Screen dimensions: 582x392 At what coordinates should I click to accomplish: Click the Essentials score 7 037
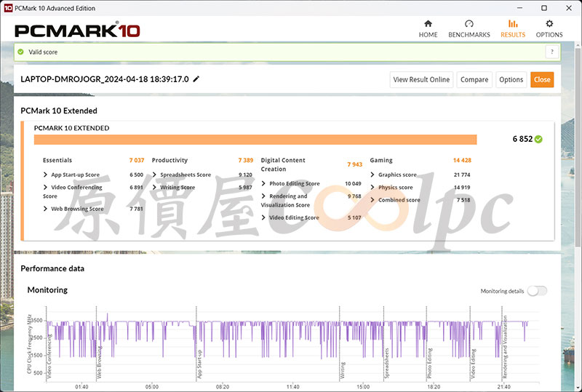[x=137, y=160]
